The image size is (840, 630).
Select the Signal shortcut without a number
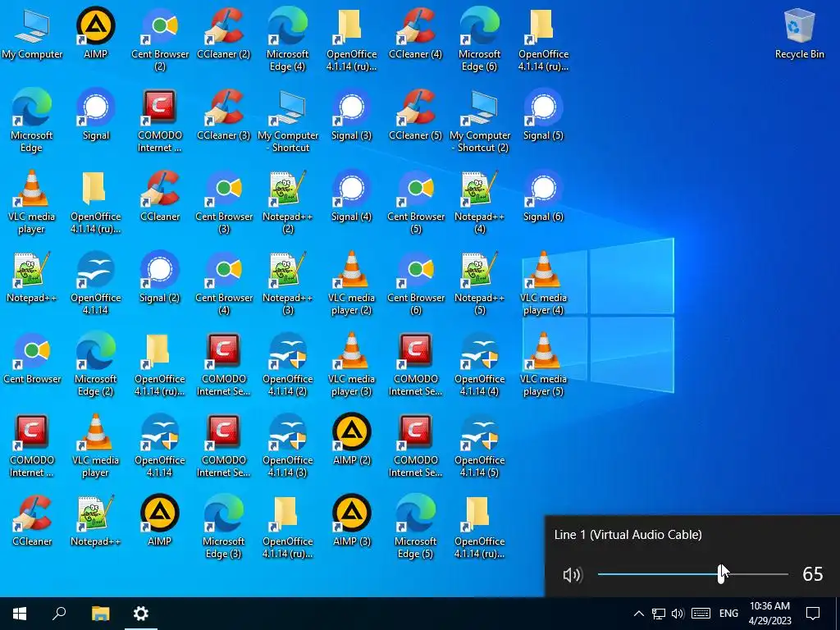[95, 115]
